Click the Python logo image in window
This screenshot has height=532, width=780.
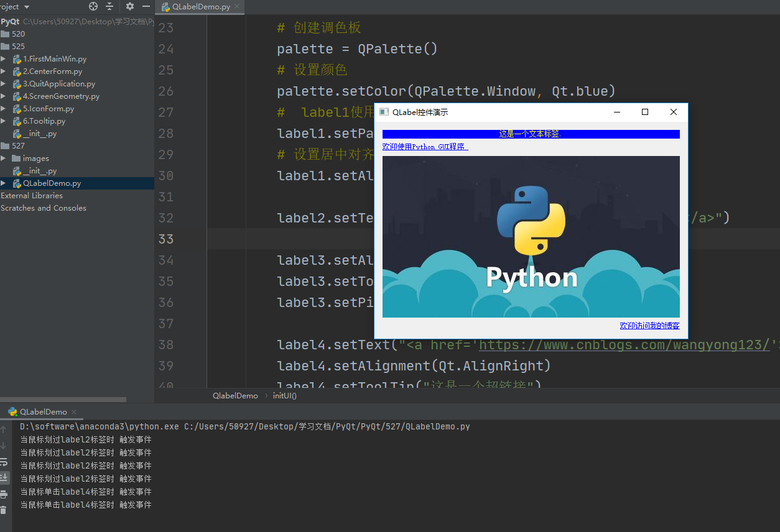531,237
